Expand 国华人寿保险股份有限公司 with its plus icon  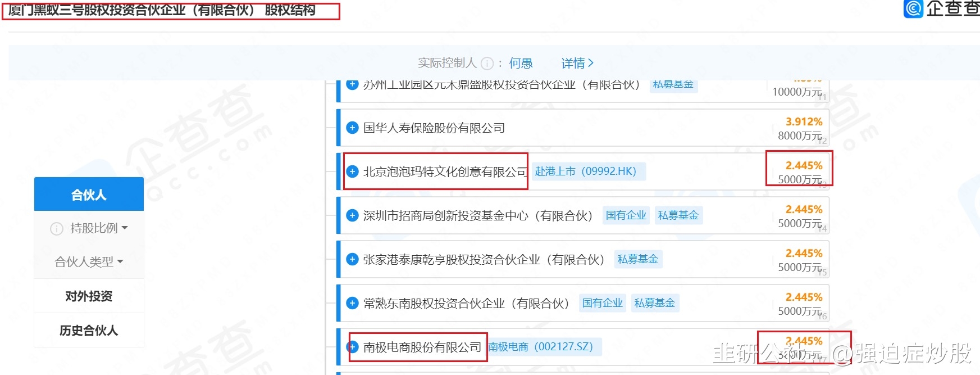tap(352, 128)
